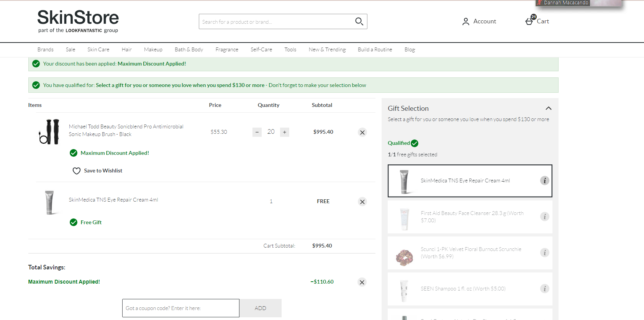This screenshot has width=644, height=320.
Task: Click the ADD coupon button
Action: (261, 308)
